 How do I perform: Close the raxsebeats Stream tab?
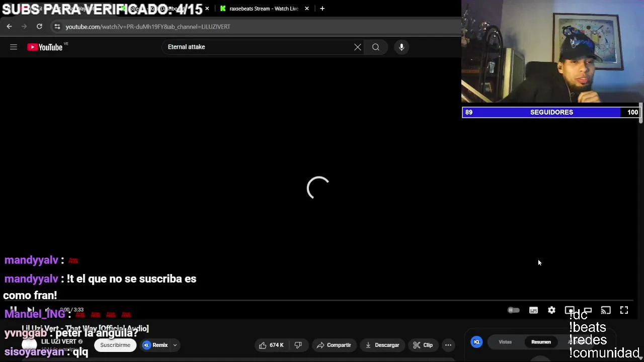pos(307,9)
